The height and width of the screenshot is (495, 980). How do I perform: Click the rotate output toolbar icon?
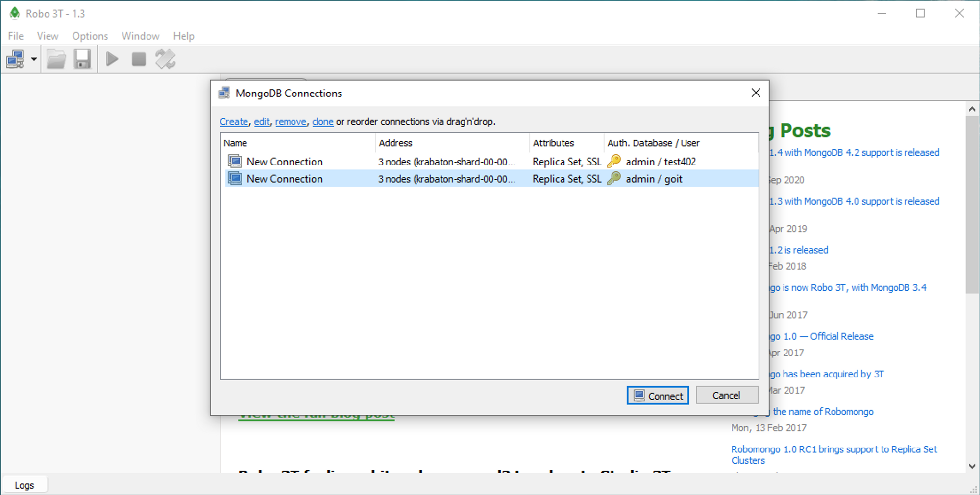click(165, 59)
